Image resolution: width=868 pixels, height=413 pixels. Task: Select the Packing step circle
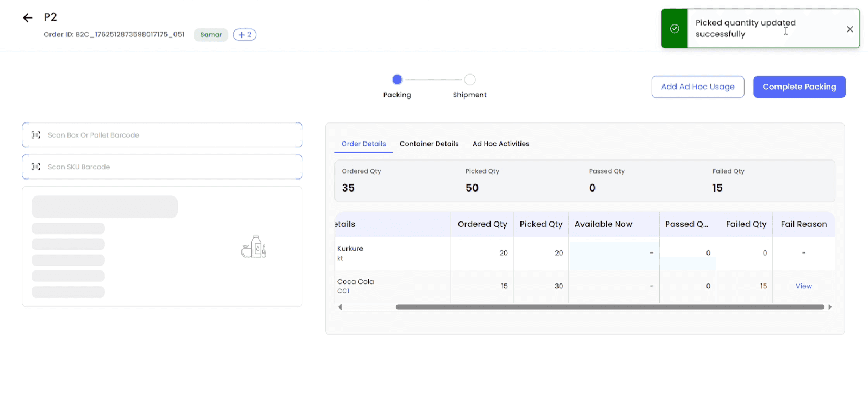[397, 80]
